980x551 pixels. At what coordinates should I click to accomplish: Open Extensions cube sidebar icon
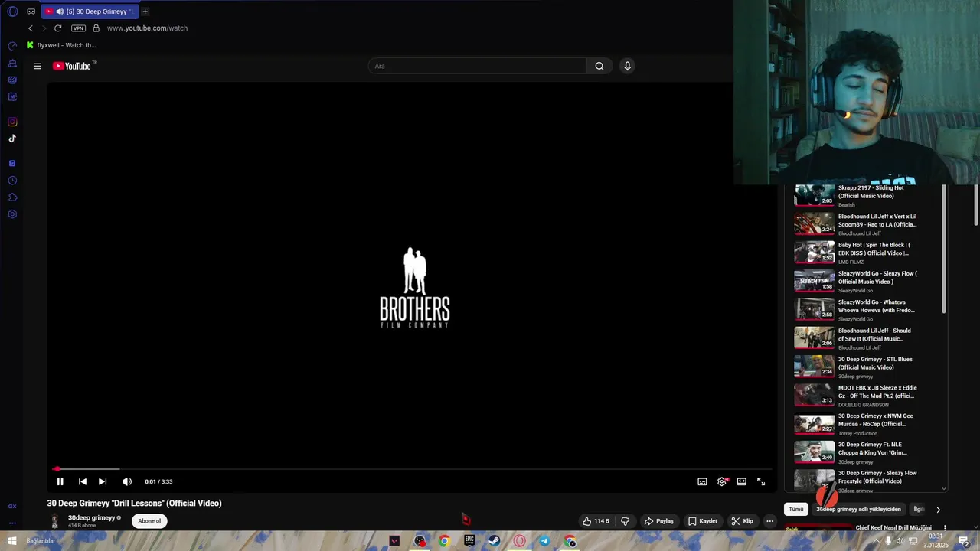pyautogui.click(x=12, y=197)
